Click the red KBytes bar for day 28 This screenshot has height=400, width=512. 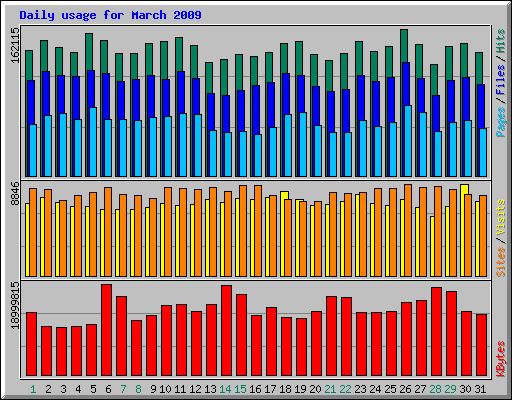coord(436,331)
